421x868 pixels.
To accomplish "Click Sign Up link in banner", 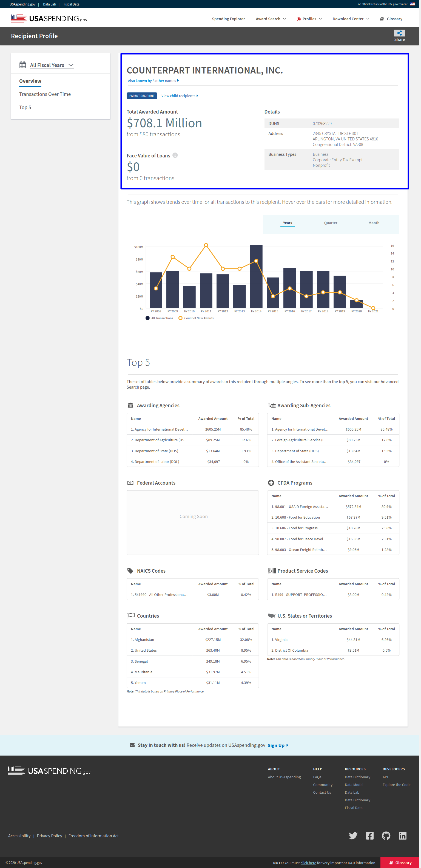I will click(278, 745).
